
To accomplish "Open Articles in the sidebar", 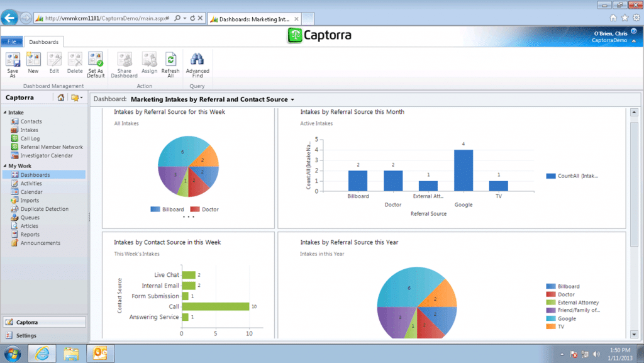I will point(29,226).
